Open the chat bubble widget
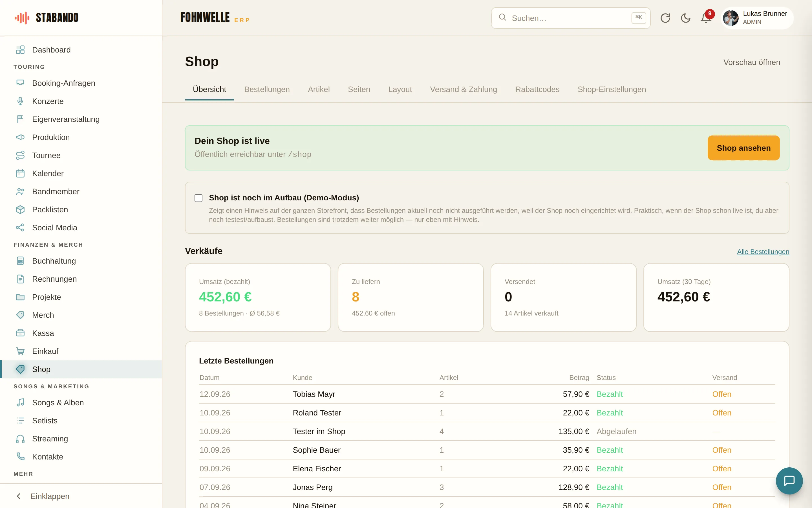The width and height of the screenshot is (812, 508). tap(789, 480)
